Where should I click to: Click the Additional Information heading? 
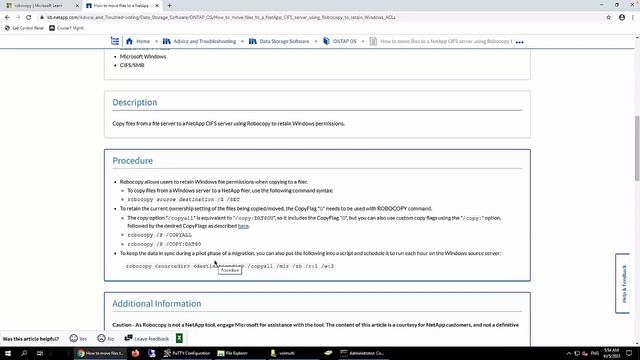157,304
